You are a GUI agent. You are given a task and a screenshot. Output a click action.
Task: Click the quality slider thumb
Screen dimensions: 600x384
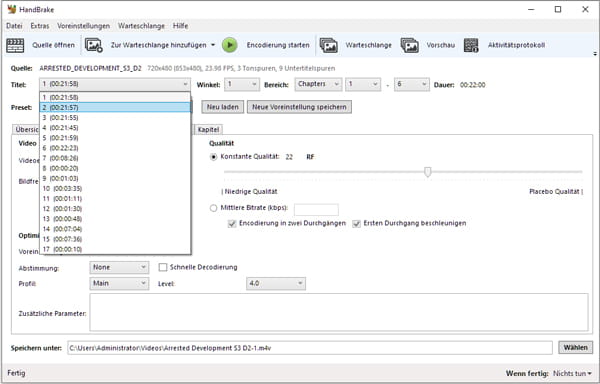428,172
